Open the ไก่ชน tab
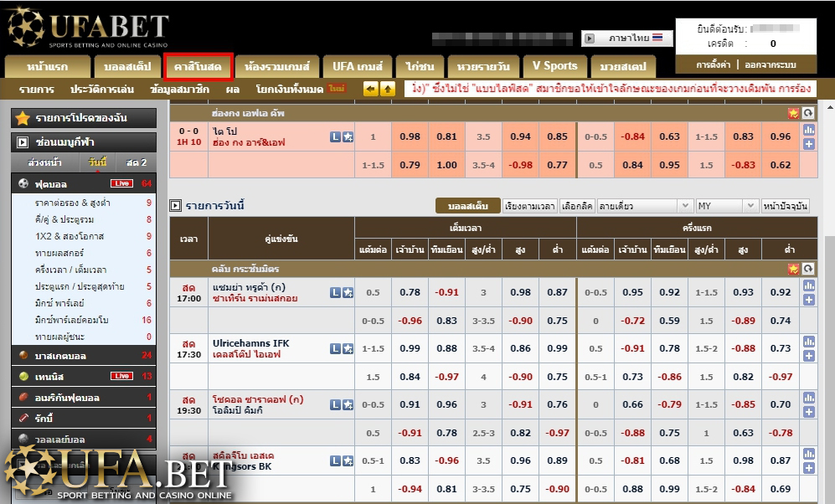This screenshot has width=835, height=504. tap(420, 67)
